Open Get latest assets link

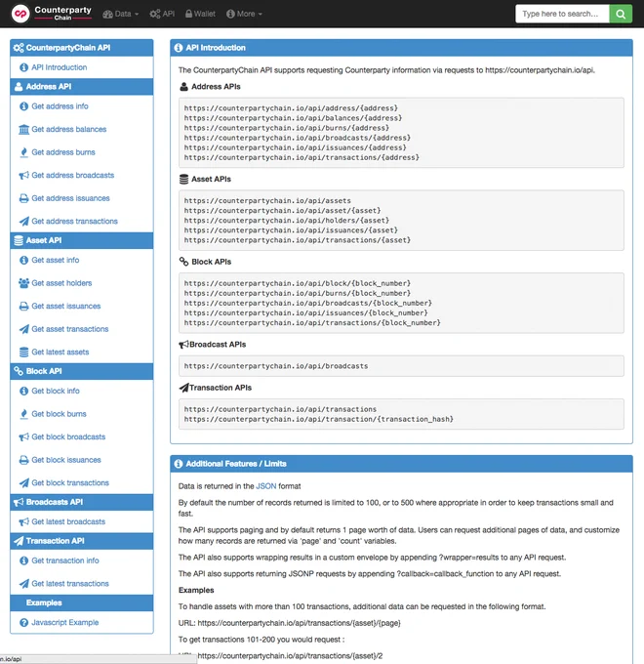(60, 352)
